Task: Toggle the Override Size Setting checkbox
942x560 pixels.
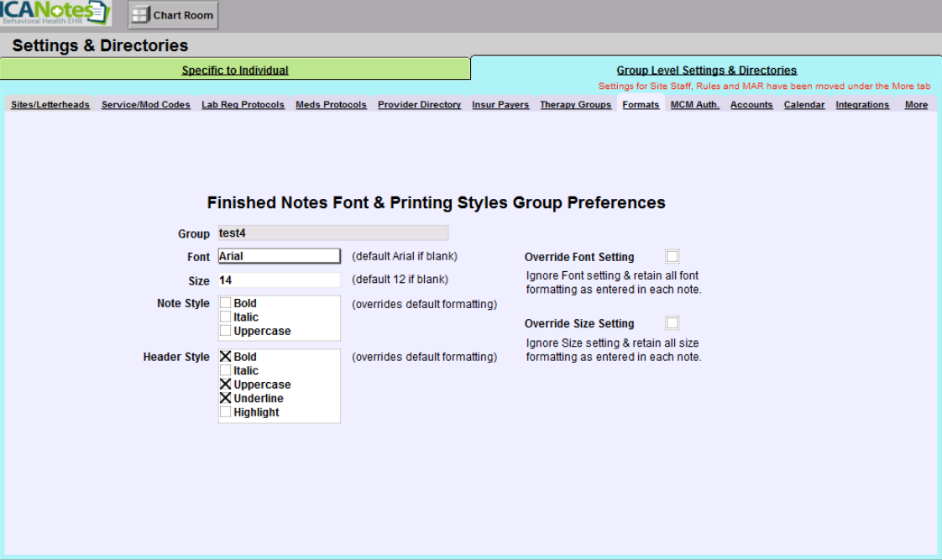Action: (x=672, y=323)
